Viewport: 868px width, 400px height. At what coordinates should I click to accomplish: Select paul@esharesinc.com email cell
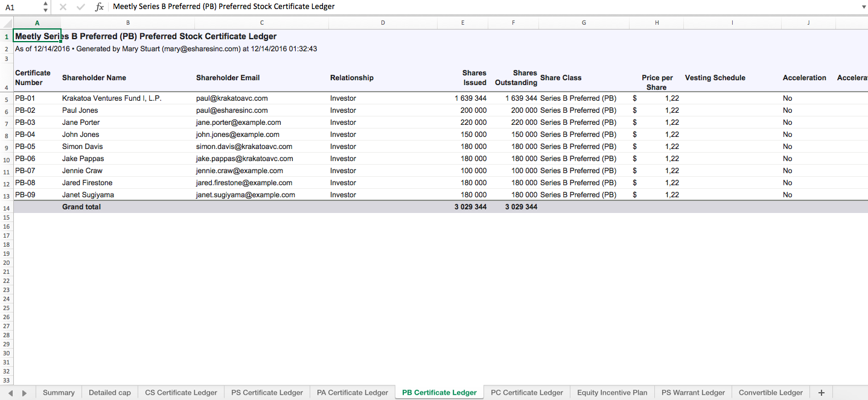pyautogui.click(x=261, y=110)
